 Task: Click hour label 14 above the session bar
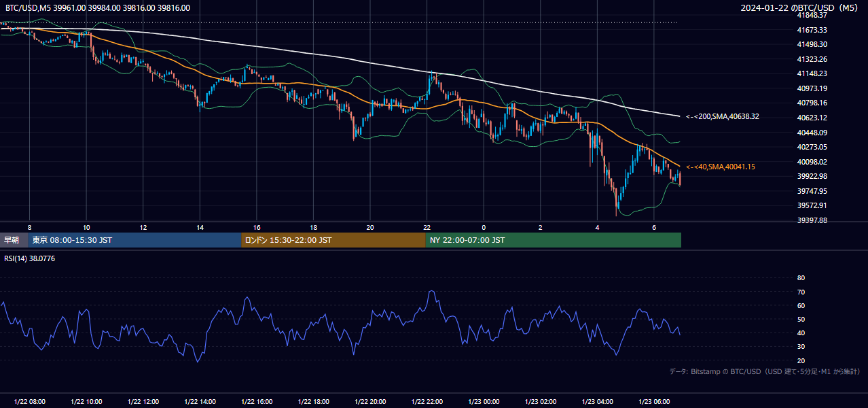[x=200, y=227]
